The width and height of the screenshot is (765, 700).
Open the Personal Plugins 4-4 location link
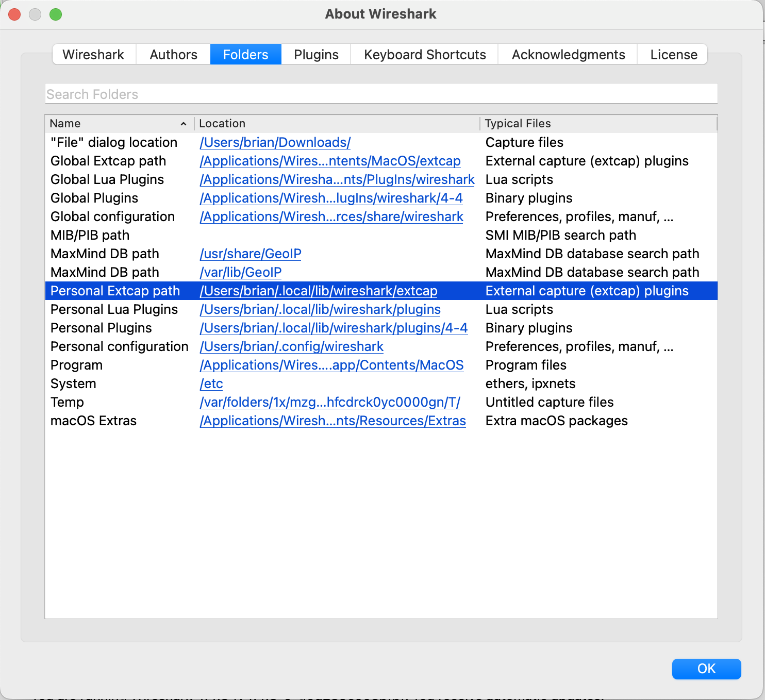click(x=334, y=328)
